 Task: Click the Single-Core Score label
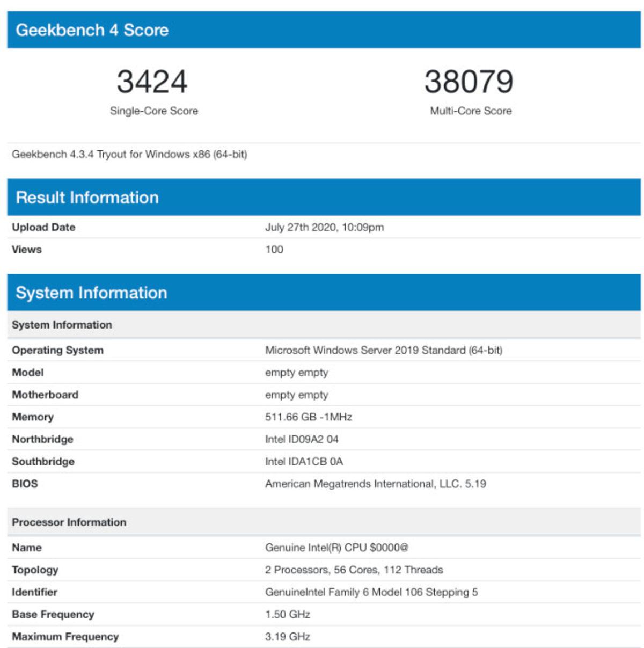pyautogui.click(x=153, y=112)
